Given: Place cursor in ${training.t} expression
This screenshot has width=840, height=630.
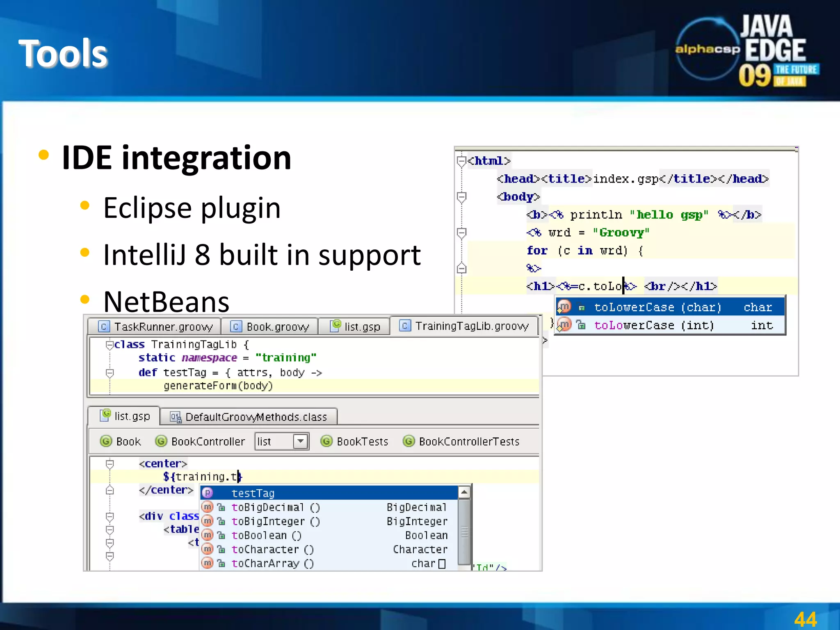Looking at the screenshot, I should click(203, 477).
